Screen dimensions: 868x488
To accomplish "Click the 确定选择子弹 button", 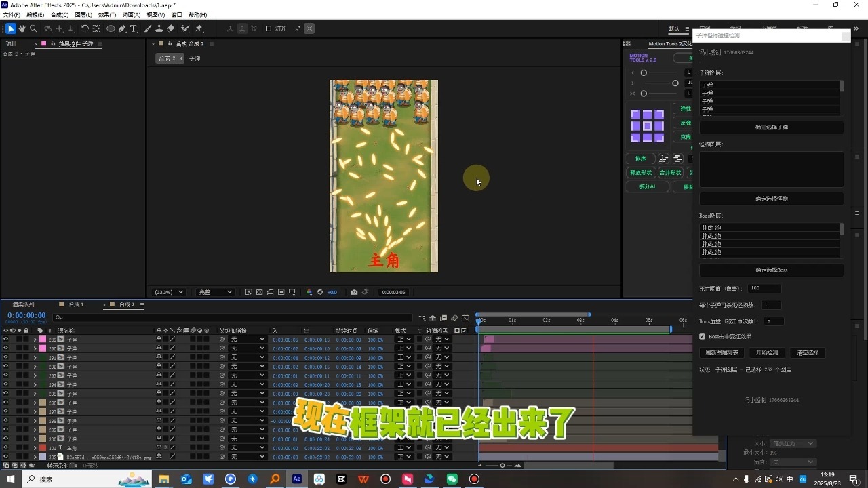I will (x=772, y=127).
